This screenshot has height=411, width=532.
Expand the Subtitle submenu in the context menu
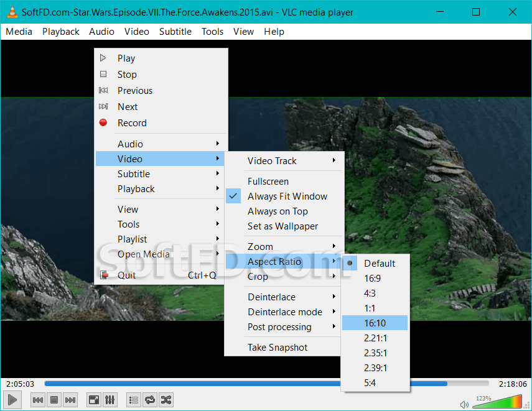(160, 173)
